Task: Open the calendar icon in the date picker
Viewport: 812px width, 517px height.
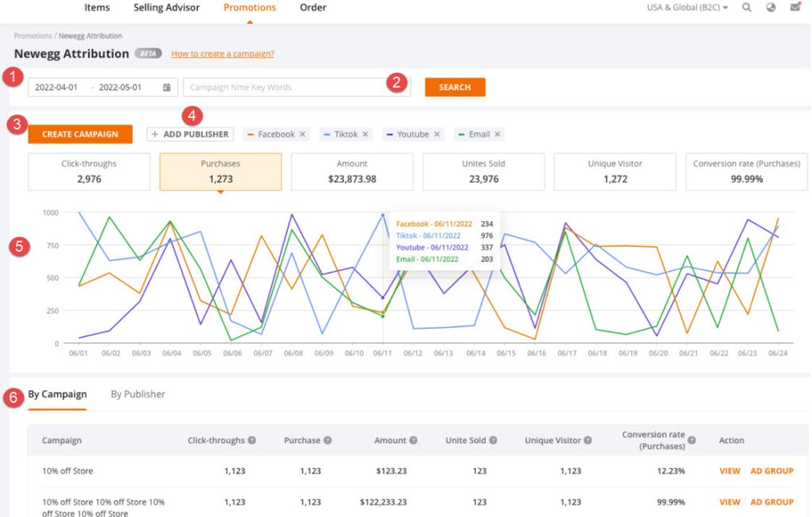Action: pyautogui.click(x=167, y=88)
